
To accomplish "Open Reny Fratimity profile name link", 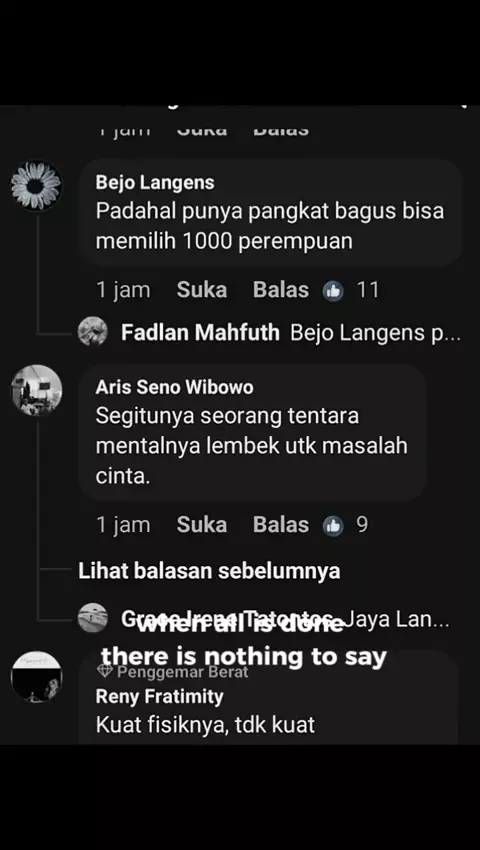I will pyautogui.click(x=159, y=697).
